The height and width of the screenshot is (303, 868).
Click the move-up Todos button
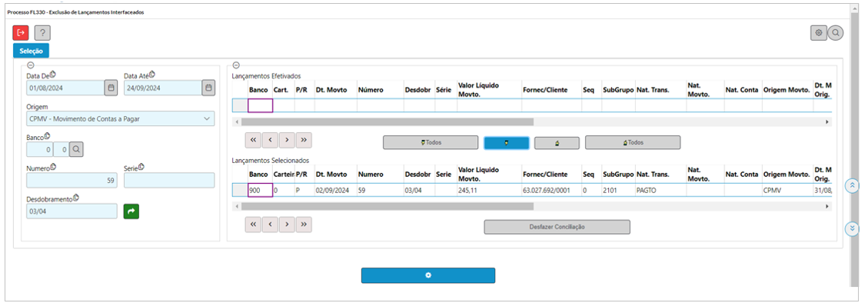click(x=633, y=142)
